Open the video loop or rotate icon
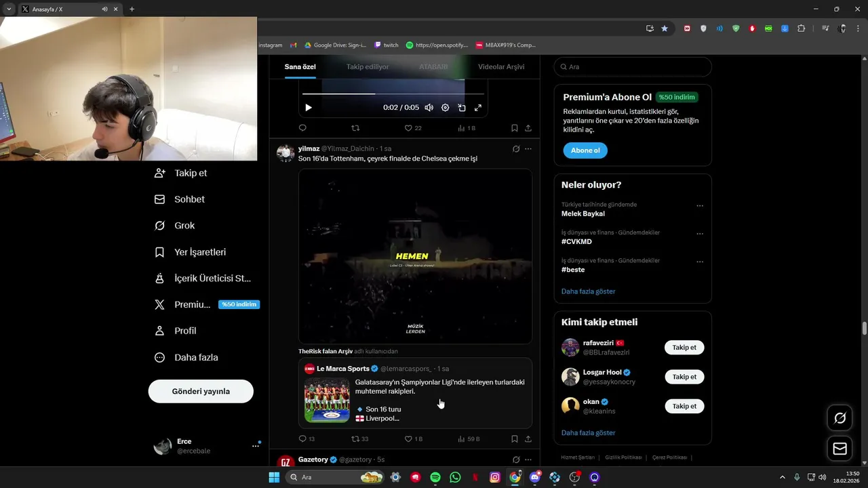 (462, 108)
